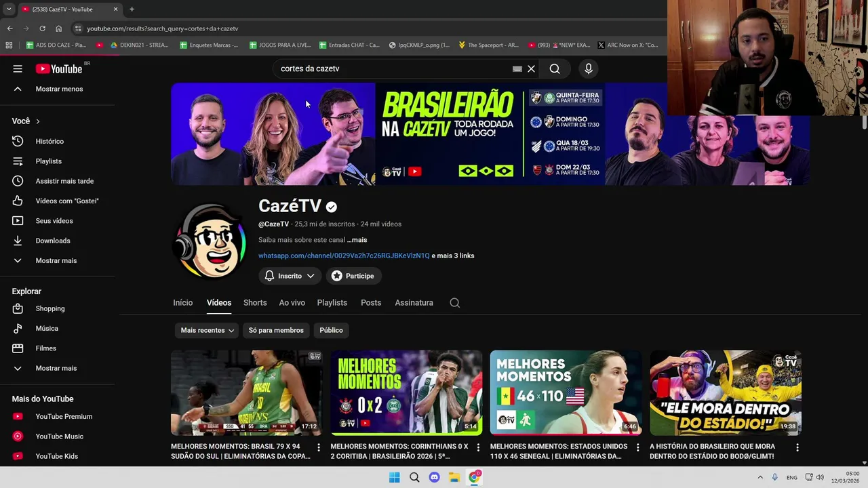Collapse the list with Mostrar menos

pyautogui.click(x=58, y=89)
